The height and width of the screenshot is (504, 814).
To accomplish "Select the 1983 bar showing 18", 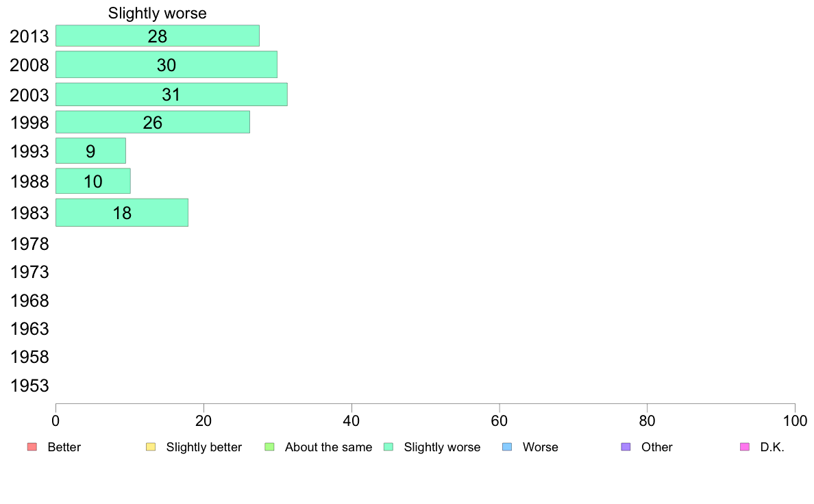I will pyautogui.click(x=122, y=212).
